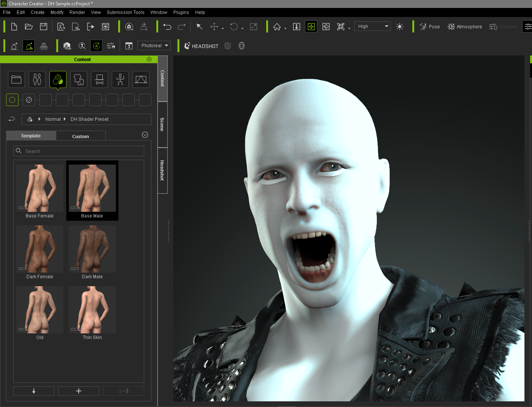Select the Cloth content category icon
The height and width of the screenshot is (407, 532).
click(79, 79)
